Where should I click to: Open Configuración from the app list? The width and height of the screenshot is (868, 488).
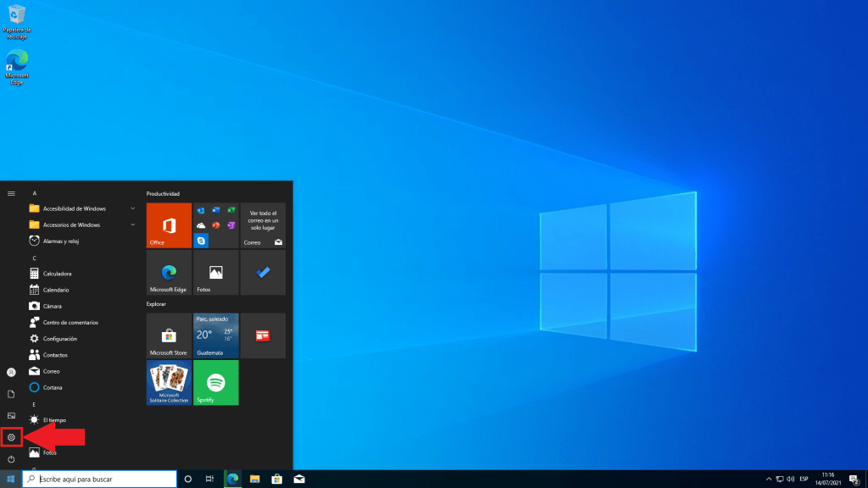click(x=60, y=338)
